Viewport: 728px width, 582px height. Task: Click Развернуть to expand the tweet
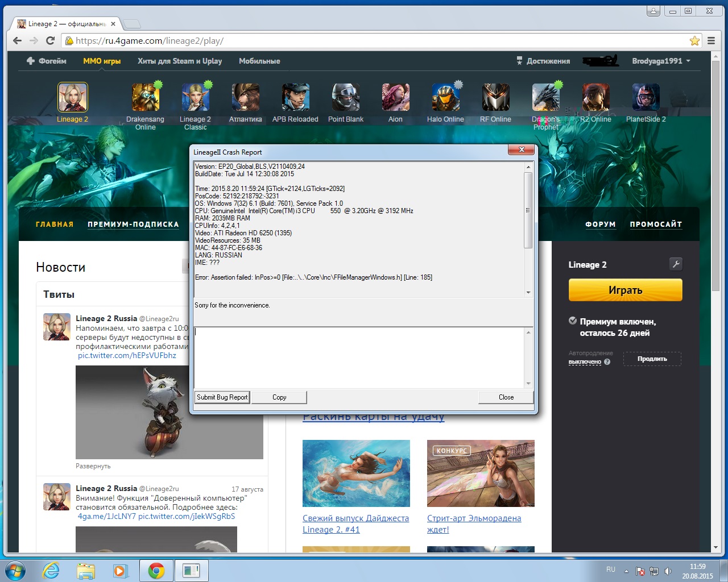93,466
